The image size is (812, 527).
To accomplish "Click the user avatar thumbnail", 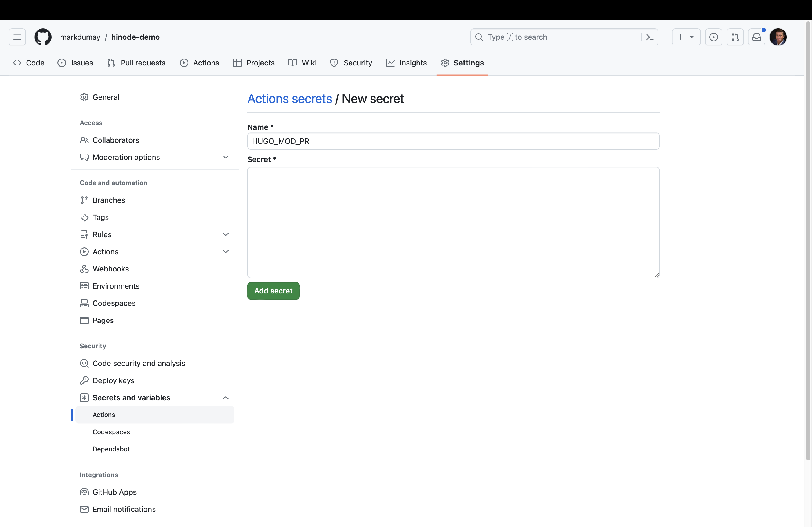I will pyautogui.click(x=778, y=37).
